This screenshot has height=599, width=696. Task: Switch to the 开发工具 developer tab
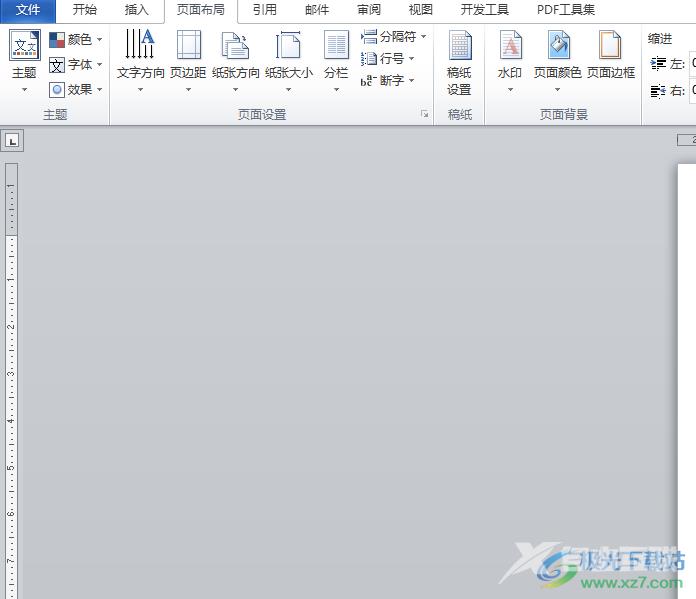tap(485, 10)
